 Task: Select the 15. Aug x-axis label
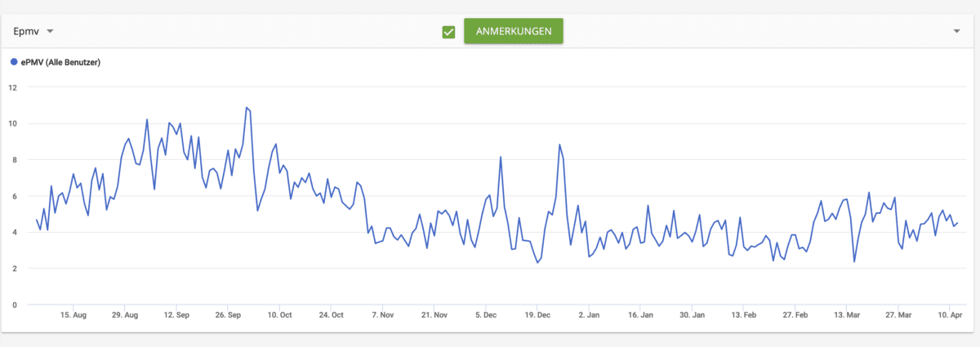tap(73, 314)
